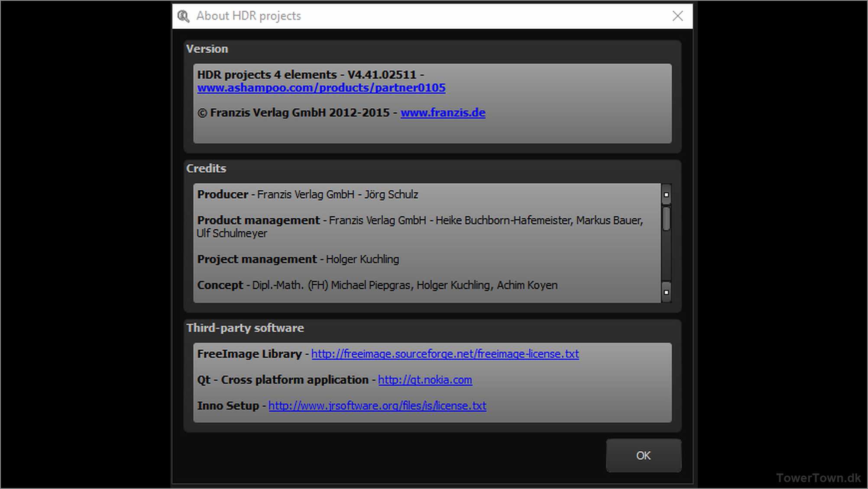Screen dimensions: 868x489
Task: Click the Concept credit entry
Action: (x=377, y=285)
